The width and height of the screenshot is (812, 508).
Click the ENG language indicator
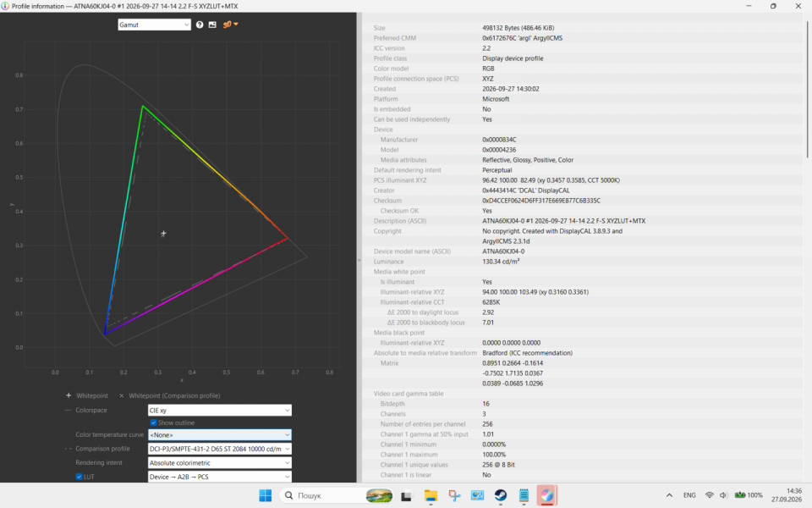click(x=689, y=495)
